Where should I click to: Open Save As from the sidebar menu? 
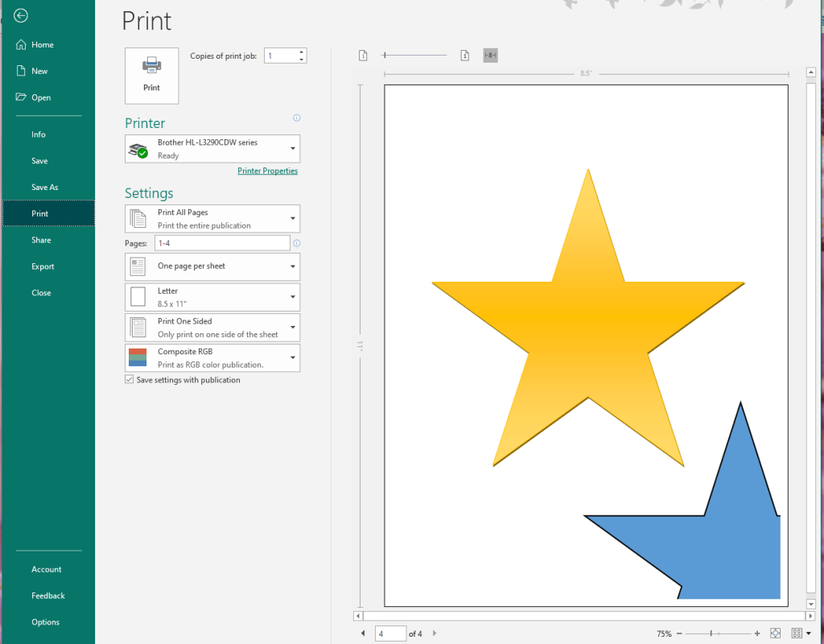pos(44,188)
